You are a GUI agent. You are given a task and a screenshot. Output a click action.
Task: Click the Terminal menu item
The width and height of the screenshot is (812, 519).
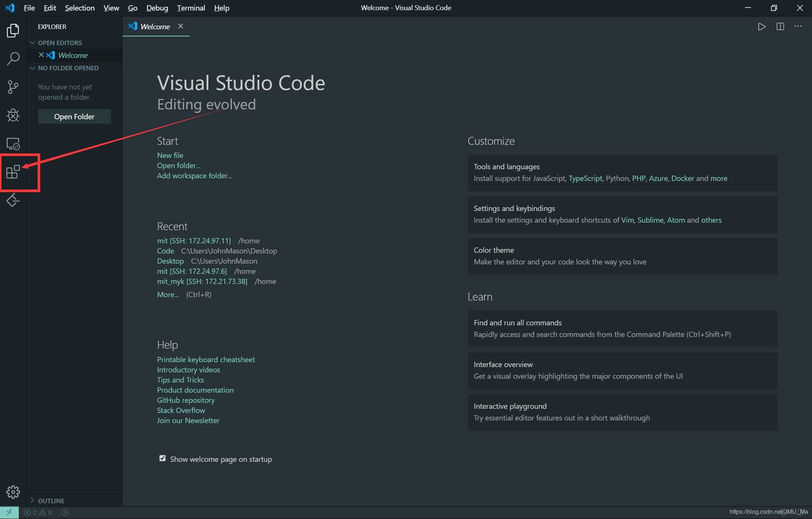tap(190, 8)
